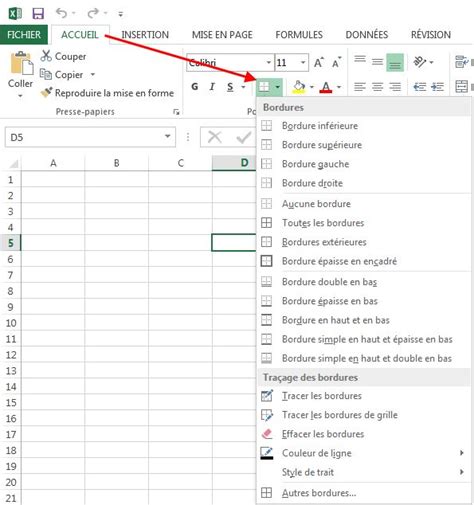Choose Aucune bordure
The height and width of the screenshot is (505, 474).
click(363, 204)
